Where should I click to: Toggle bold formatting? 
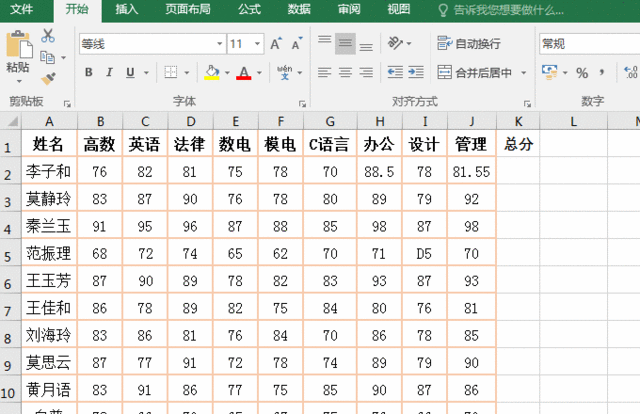click(88, 73)
